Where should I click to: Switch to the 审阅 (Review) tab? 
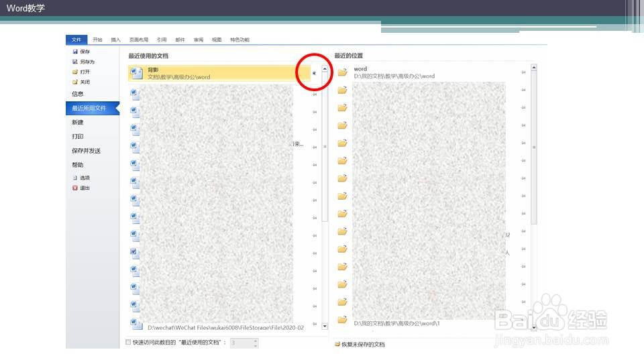click(x=199, y=40)
